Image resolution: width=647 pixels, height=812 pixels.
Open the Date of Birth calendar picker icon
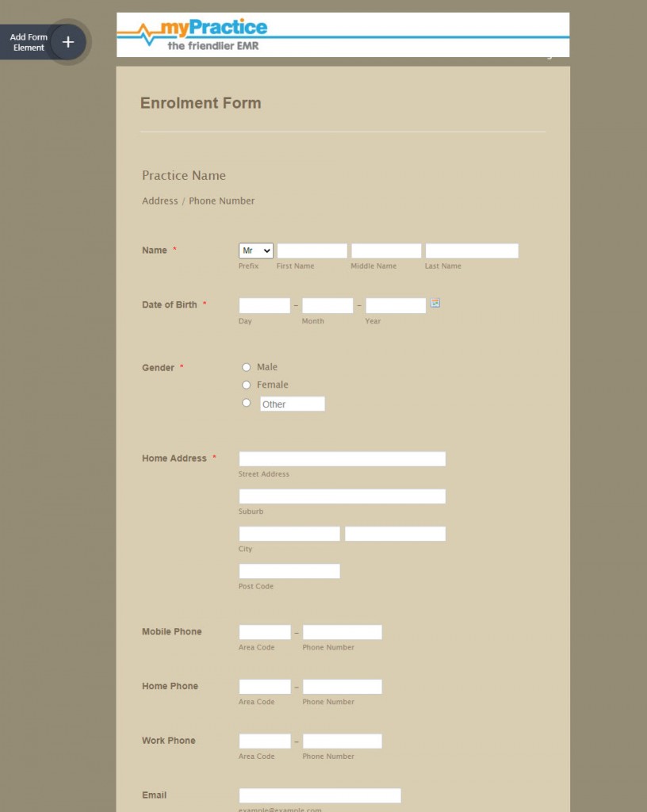tap(435, 303)
